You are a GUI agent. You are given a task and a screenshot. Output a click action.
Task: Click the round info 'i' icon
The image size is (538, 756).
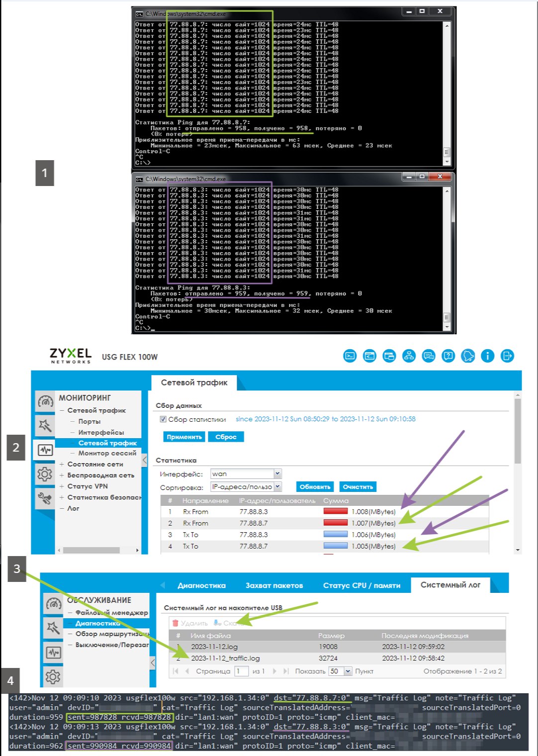click(x=488, y=356)
